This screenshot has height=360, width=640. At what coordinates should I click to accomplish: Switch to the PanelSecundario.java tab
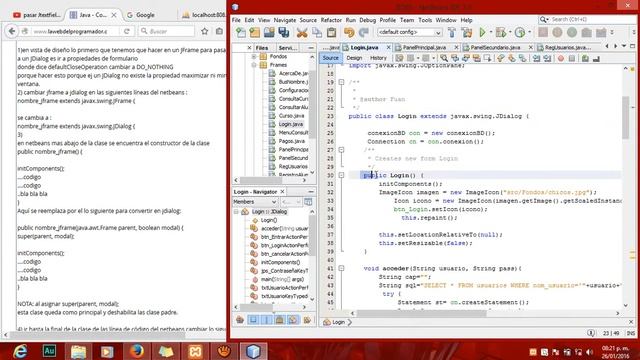click(495, 48)
